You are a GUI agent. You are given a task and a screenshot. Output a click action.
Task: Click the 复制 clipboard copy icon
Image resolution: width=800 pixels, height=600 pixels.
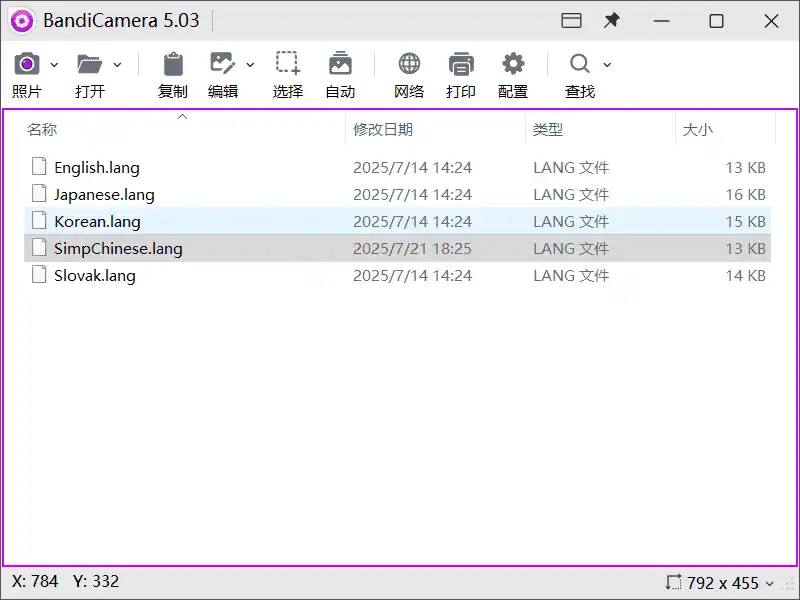click(173, 64)
